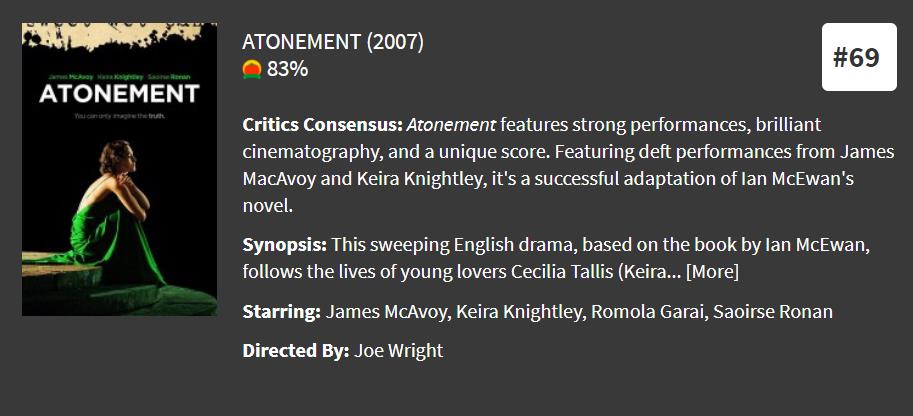The height and width of the screenshot is (416, 913).
Task: Open Keira Knightley in the Starring list
Action: [518, 311]
